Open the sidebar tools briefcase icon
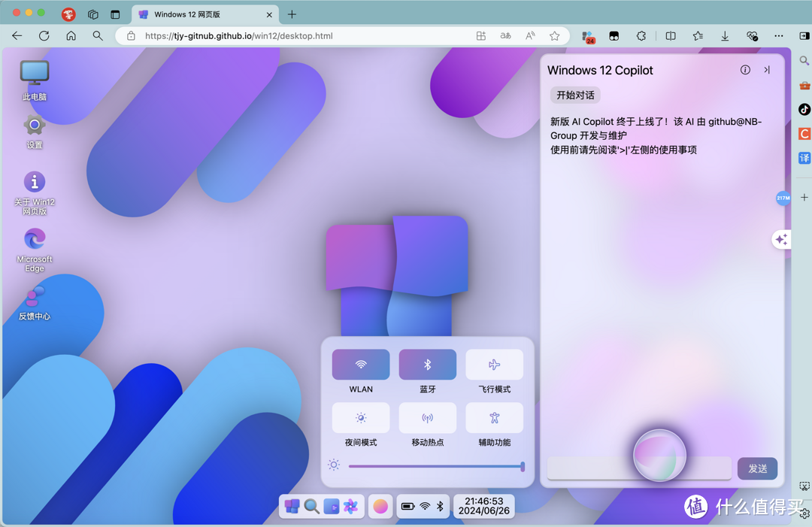This screenshot has height=527, width=812. 804,86
